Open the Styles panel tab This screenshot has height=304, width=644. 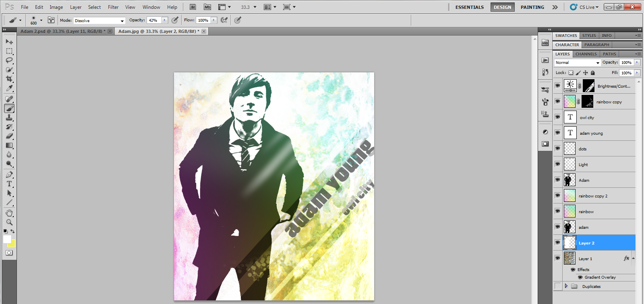tap(589, 35)
